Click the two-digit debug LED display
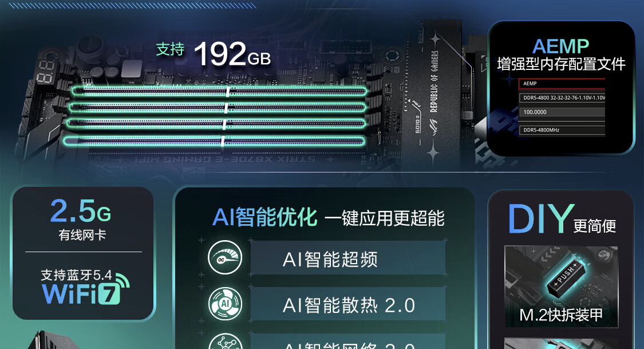The image size is (644, 349). (x=45, y=72)
